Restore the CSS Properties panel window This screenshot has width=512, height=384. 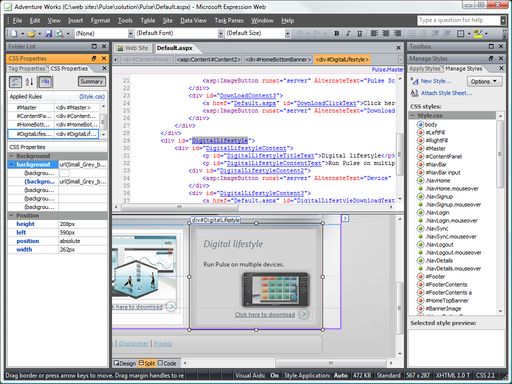click(94, 58)
